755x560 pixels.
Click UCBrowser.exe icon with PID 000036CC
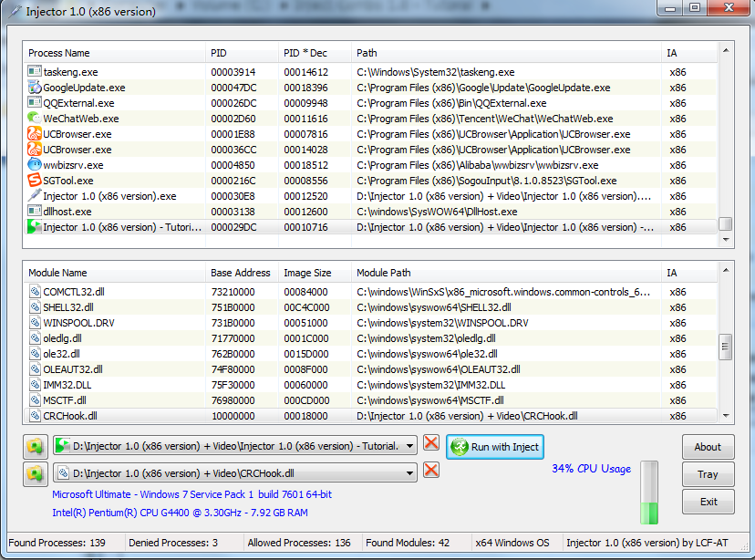point(34,150)
